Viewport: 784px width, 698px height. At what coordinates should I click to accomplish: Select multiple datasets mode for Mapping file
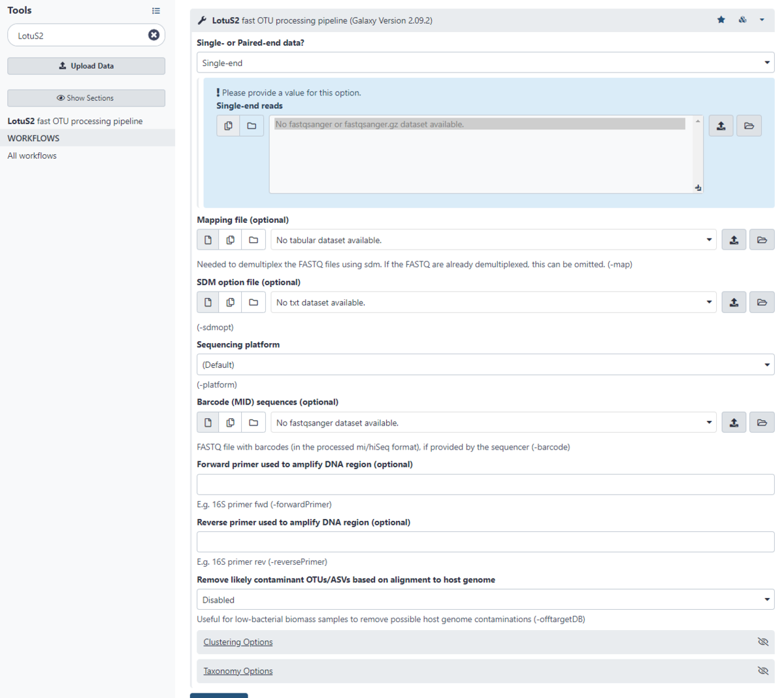click(x=230, y=240)
